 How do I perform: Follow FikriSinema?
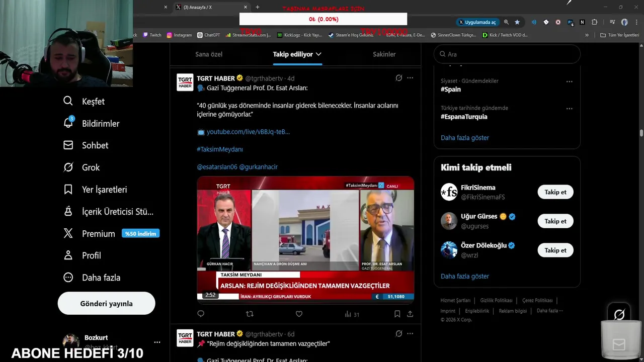coord(555,192)
